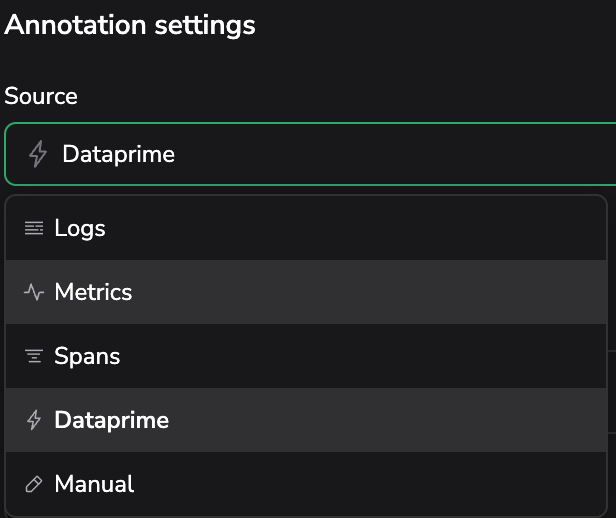Click the Annotation settings heading
The width and height of the screenshot is (616, 518).
[130, 25]
